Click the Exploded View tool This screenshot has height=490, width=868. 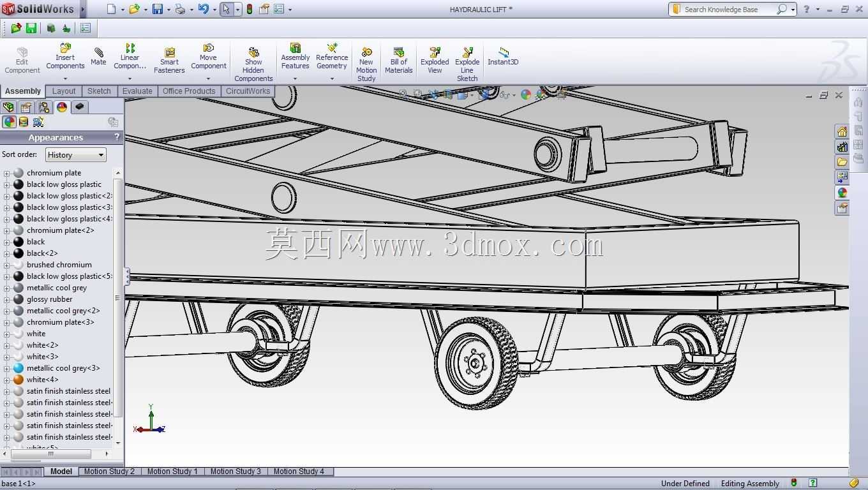tap(435, 60)
